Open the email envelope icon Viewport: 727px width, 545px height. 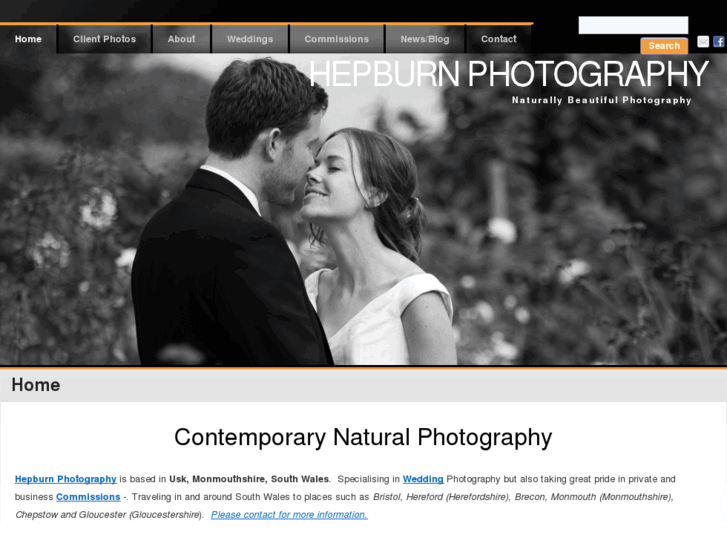(x=703, y=42)
